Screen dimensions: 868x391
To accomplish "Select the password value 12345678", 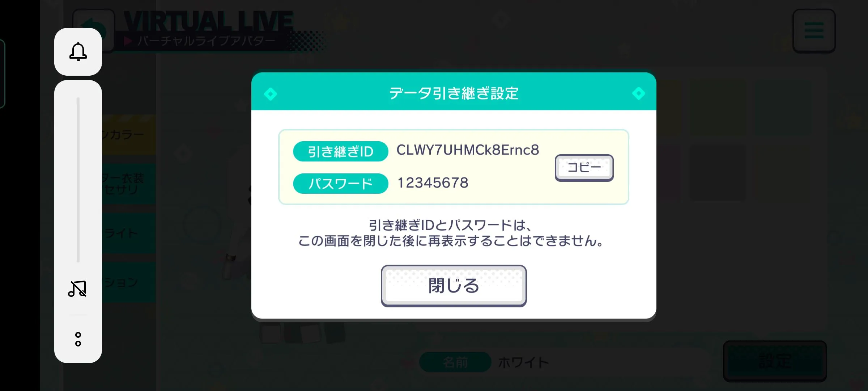I will pyautogui.click(x=433, y=183).
